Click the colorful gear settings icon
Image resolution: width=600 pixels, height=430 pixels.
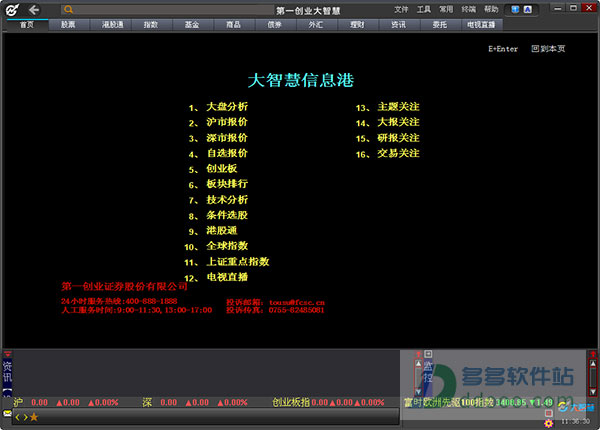(x=549, y=423)
